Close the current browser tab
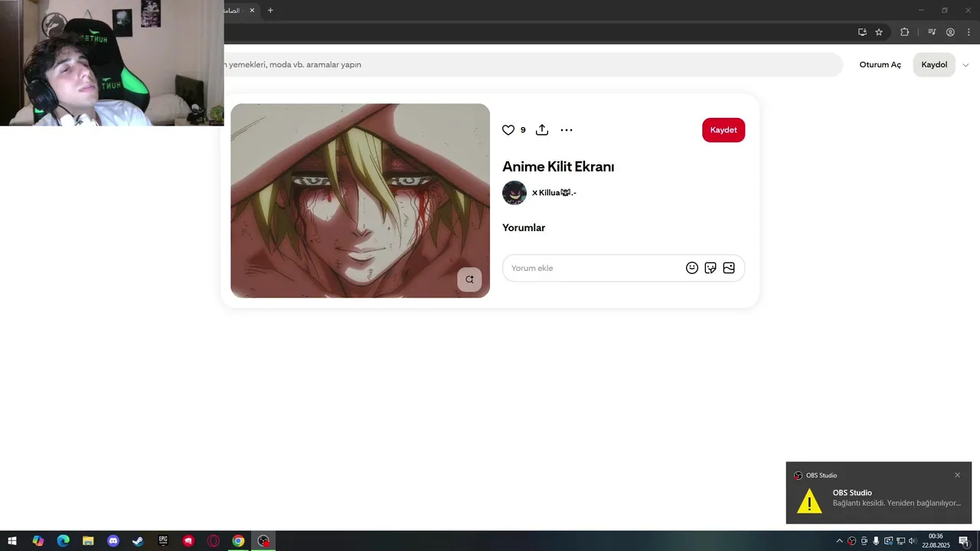This screenshot has height=551, width=980. pos(252,11)
